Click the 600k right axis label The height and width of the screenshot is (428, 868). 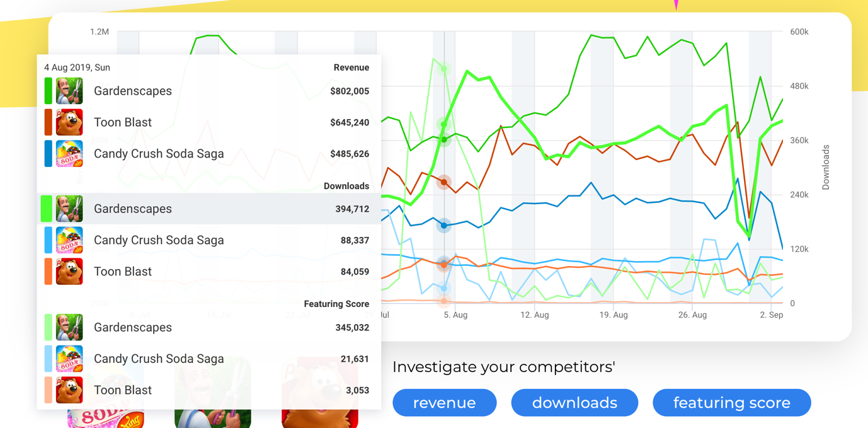(x=799, y=32)
